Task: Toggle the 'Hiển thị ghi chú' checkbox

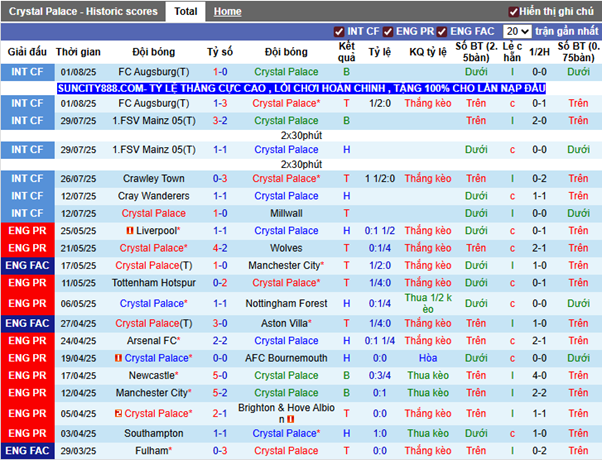Action: (x=513, y=12)
